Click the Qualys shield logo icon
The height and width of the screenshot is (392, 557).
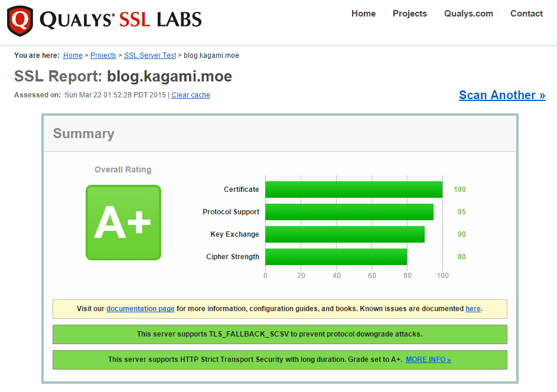tap(20, 21)
